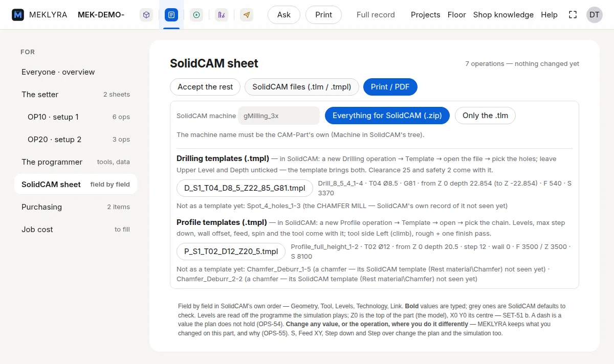The height and width of the screenshot is (364, 614).
Task: Download D_S1_T04_D8_5_Z22_85_G81.tmpl file
Action: click(245, 189)
